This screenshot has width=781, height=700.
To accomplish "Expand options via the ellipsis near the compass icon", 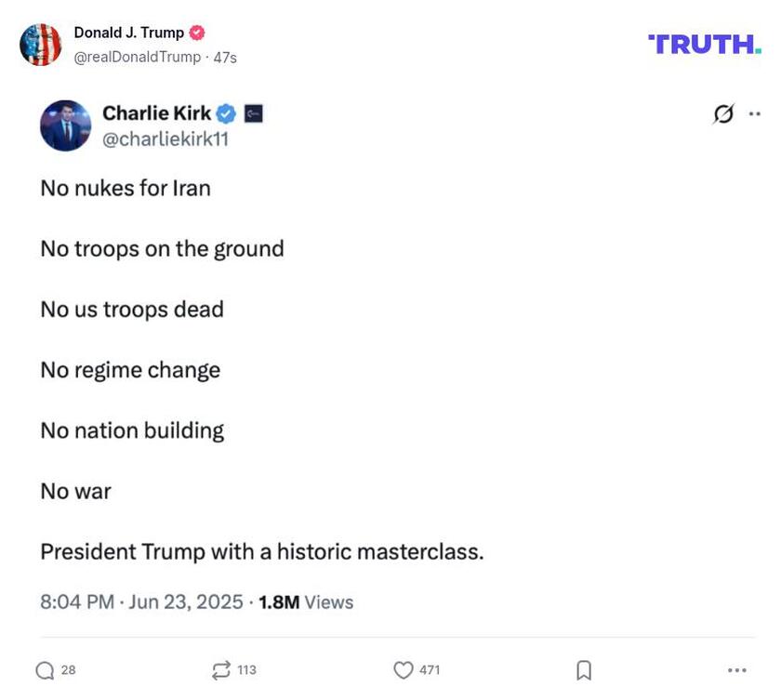I will tap(755, 112).
